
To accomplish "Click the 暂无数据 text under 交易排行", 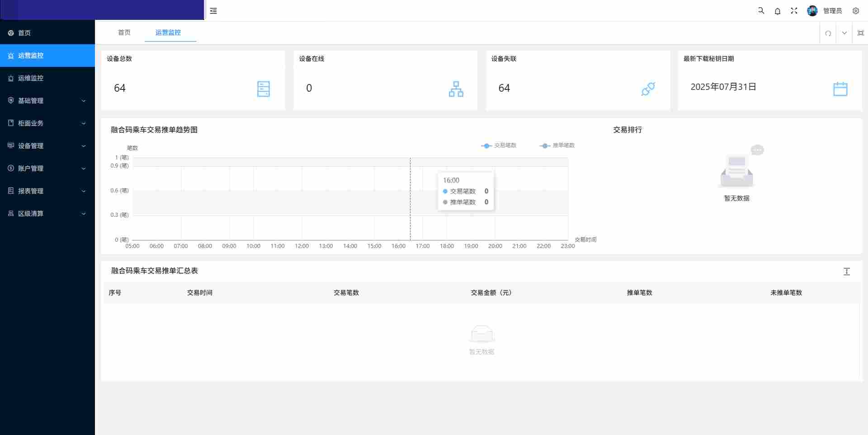I will (x=737, y=198).
